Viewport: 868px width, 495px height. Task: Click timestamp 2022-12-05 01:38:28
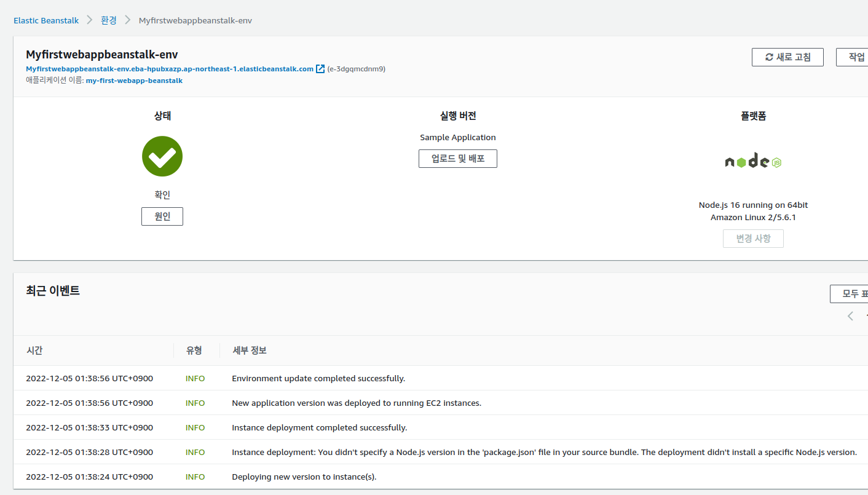click(x=89, y=452)
